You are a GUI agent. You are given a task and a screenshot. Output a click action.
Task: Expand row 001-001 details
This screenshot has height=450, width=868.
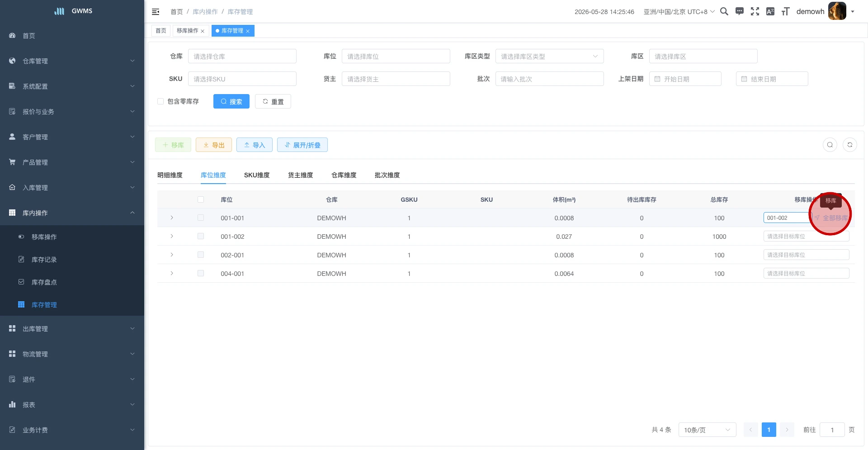172,218
